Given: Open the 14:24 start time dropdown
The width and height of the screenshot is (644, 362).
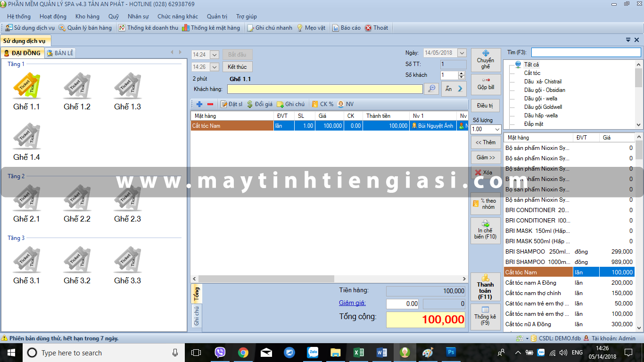Looking at the screenshot, I should [215, 55].
